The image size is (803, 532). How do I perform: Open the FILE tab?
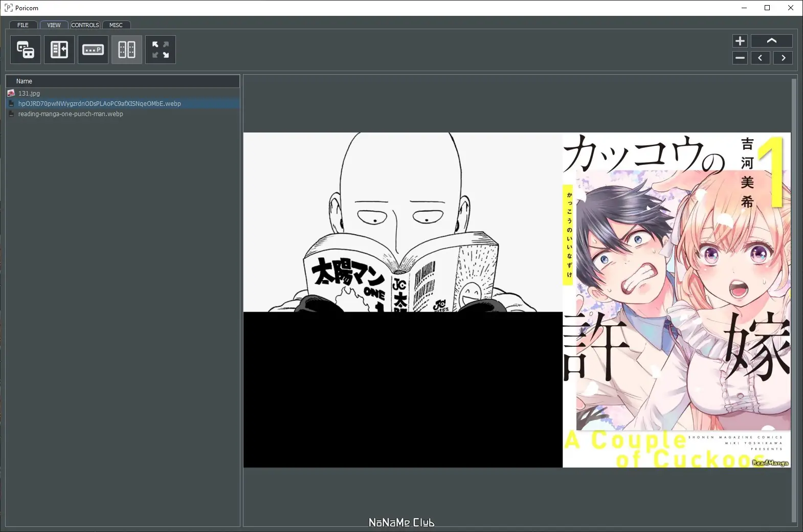coord(23,25)
